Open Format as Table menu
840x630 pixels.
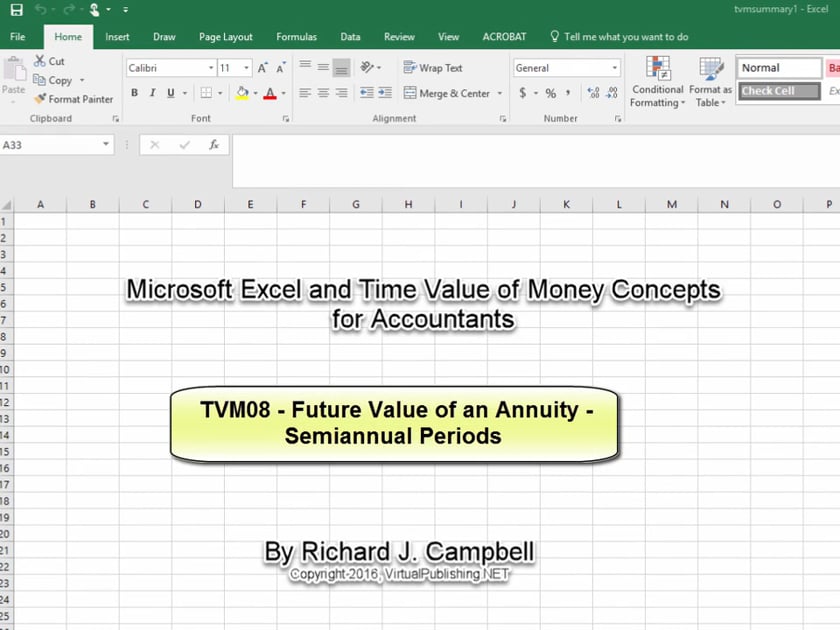coord(710,81)
